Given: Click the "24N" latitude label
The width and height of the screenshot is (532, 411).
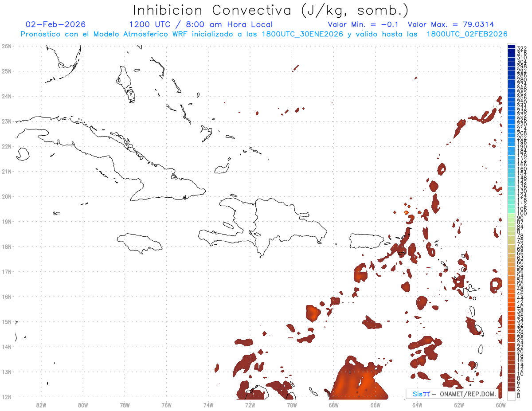Looking at the screenshot, I should tap(6, 96).
